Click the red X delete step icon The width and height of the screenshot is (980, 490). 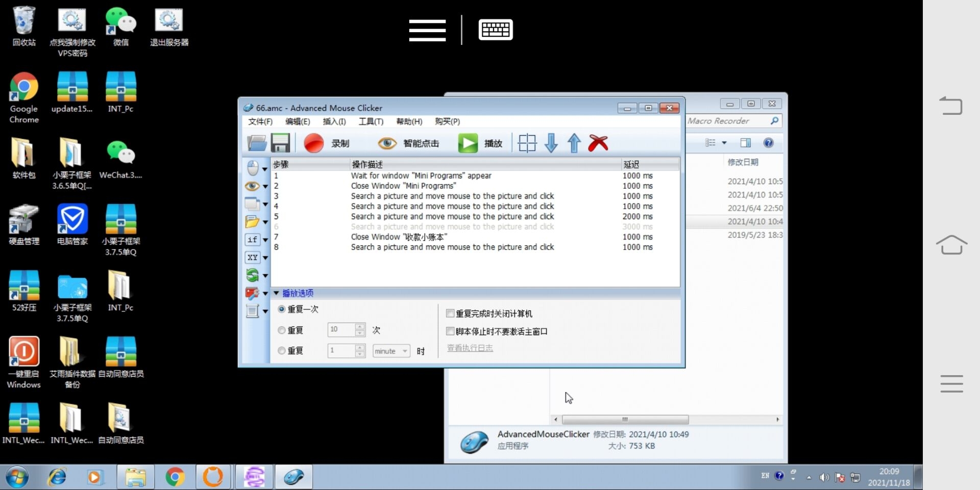point(598,143)
